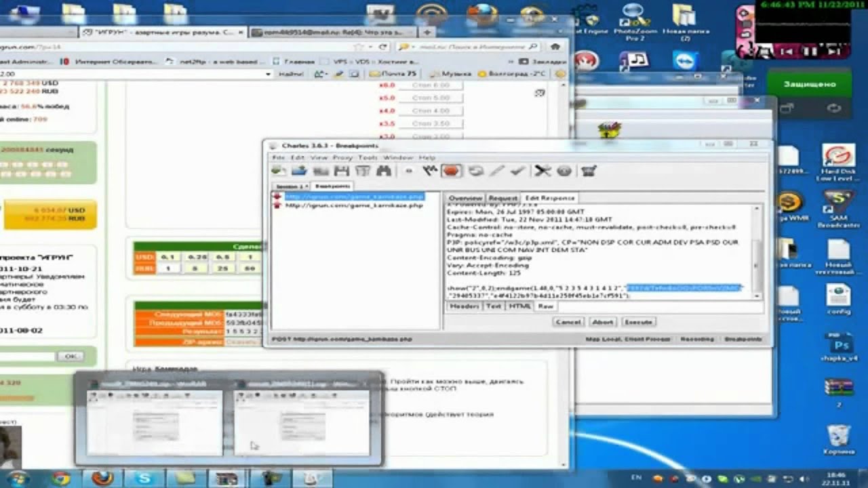Click the Save (floppy disk) icon in Charles
868x488 pixels.
[x=341, y=171]
